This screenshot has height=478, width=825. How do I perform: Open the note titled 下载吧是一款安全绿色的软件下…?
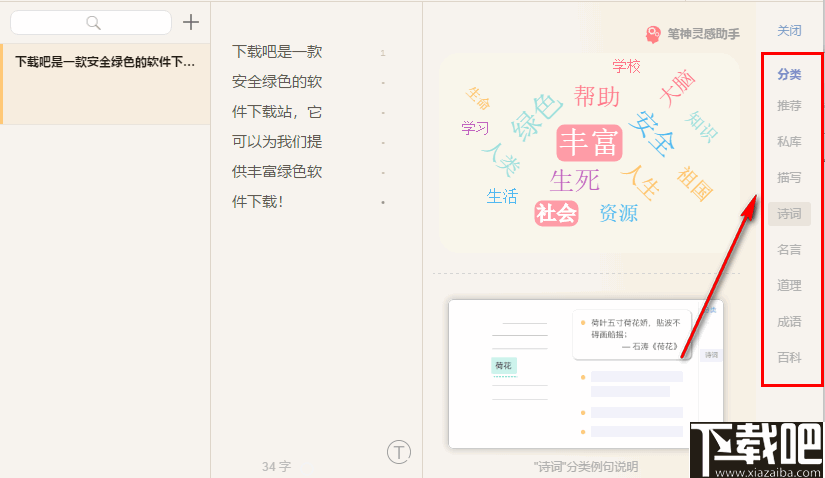(x=105, y=84)
